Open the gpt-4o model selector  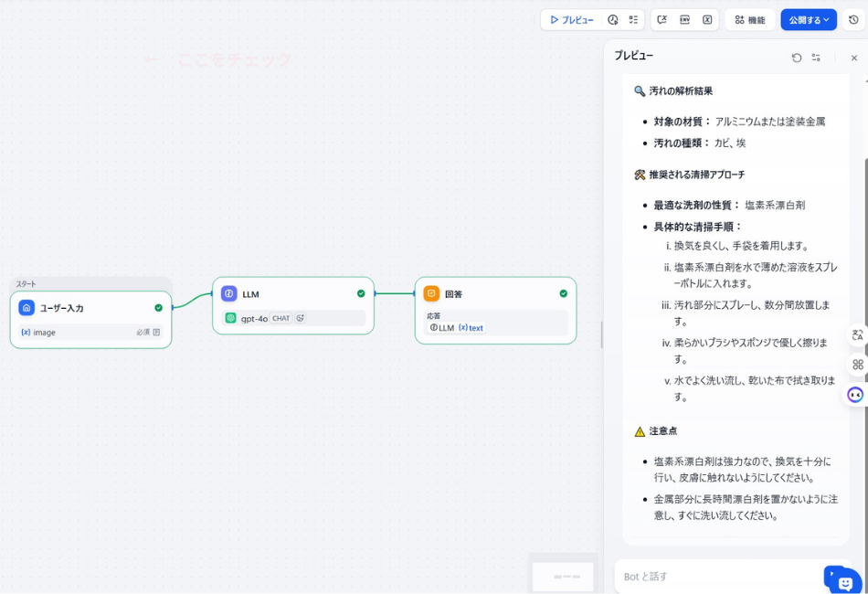click(256, 318)
